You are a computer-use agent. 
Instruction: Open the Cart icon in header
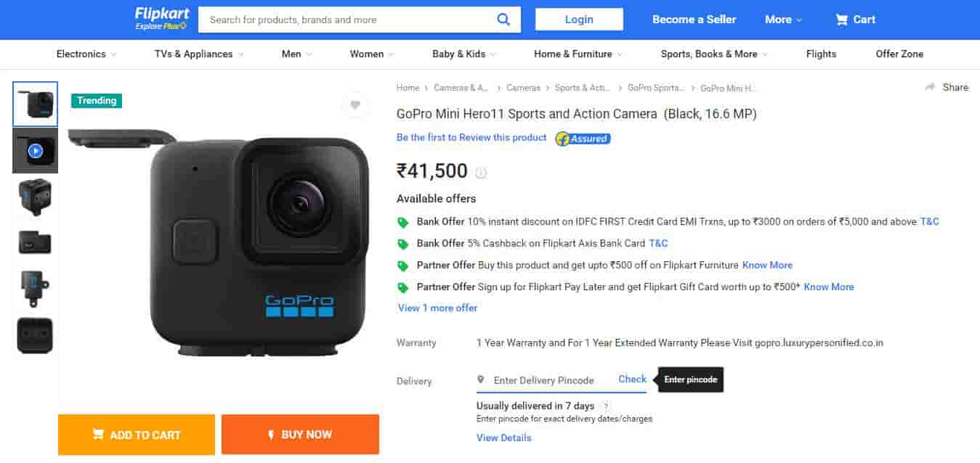pos(842,20)
